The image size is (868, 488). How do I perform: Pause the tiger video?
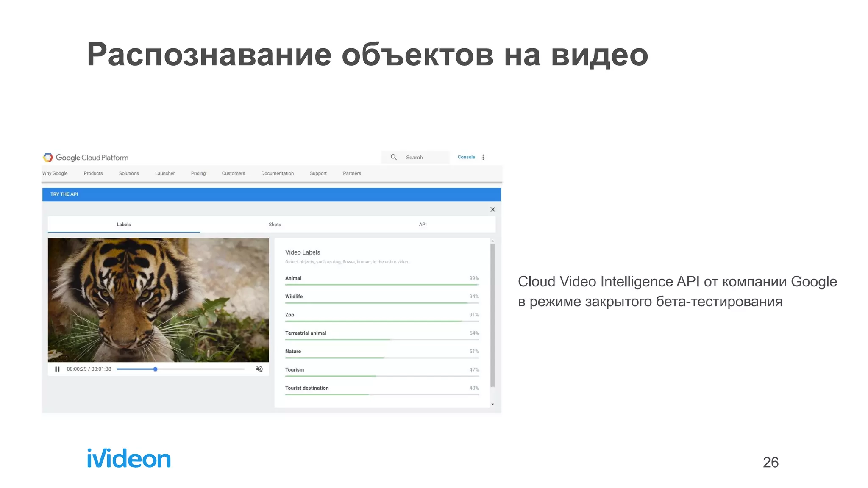[x=57, y=369]
